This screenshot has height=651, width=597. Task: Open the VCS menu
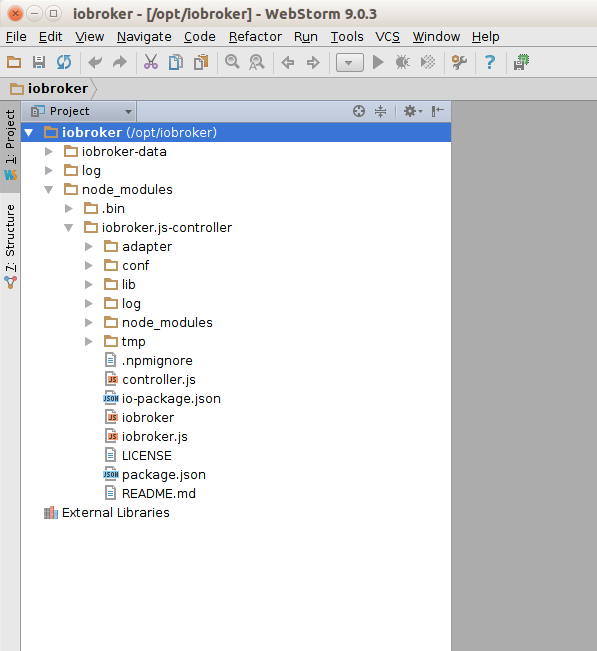point(387,37)
